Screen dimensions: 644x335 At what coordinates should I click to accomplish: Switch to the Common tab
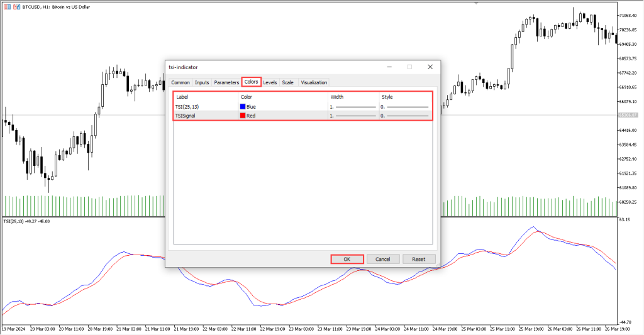[180, 82]
